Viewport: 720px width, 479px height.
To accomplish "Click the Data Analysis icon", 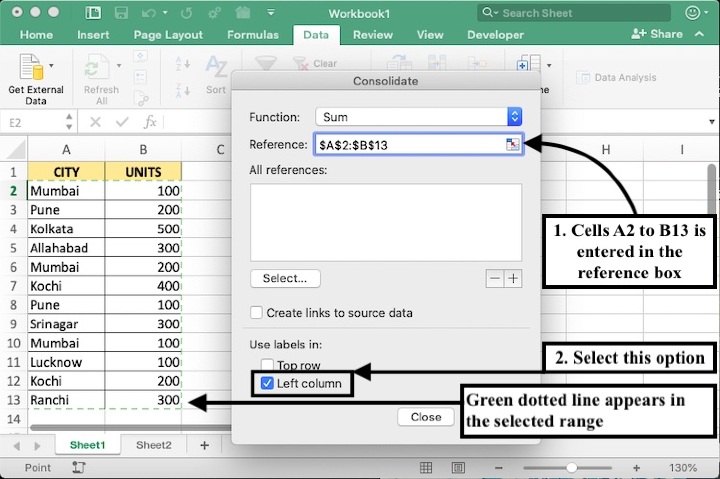I will tap(583, 78).
